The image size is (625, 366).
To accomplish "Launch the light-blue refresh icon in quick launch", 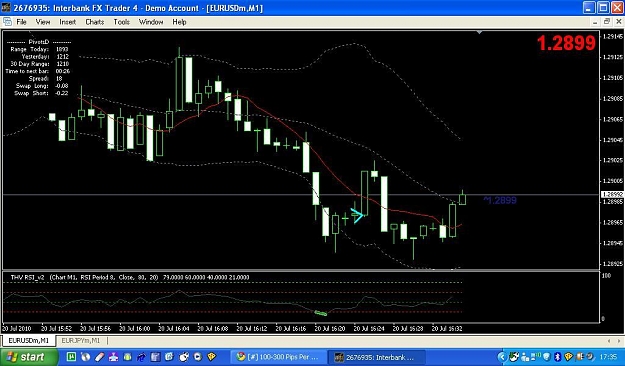I will click(169, 356).
